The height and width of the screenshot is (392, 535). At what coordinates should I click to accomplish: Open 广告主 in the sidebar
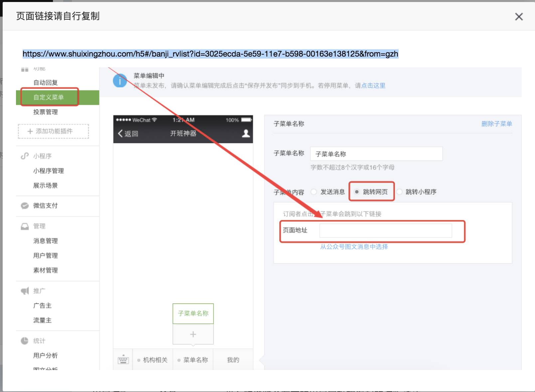click(43, 305)
